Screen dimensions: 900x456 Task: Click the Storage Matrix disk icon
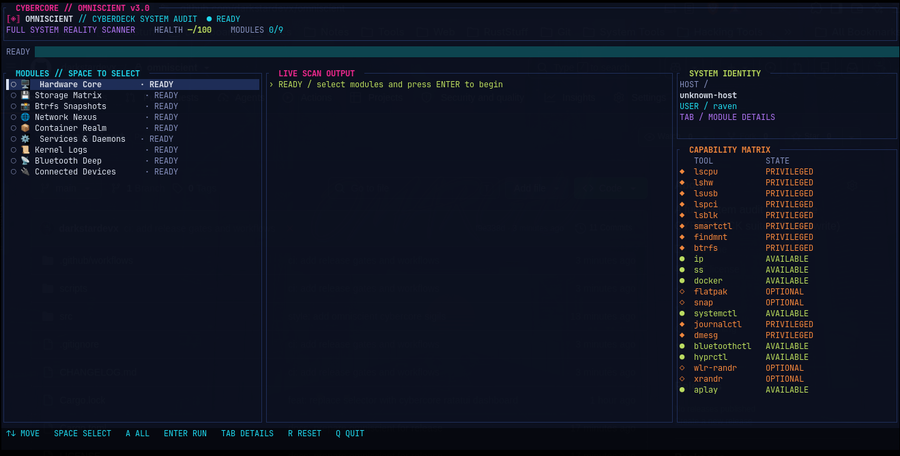coord(25,95)
